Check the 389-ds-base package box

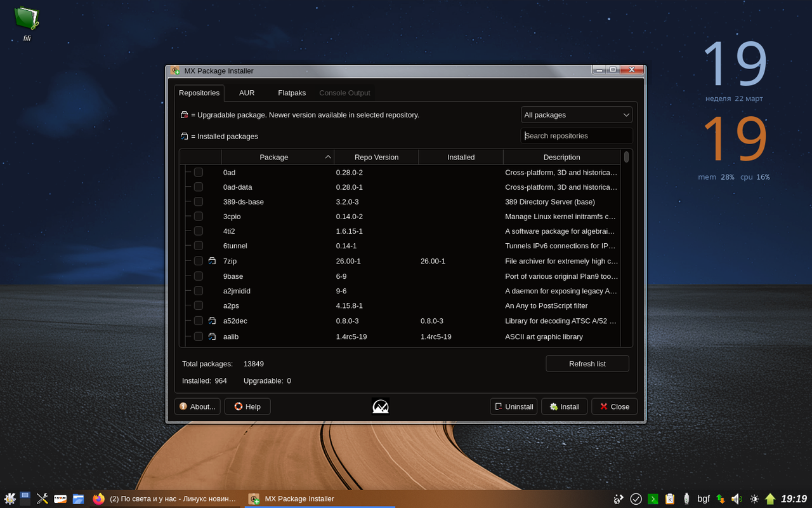click(x=199, y=201)
